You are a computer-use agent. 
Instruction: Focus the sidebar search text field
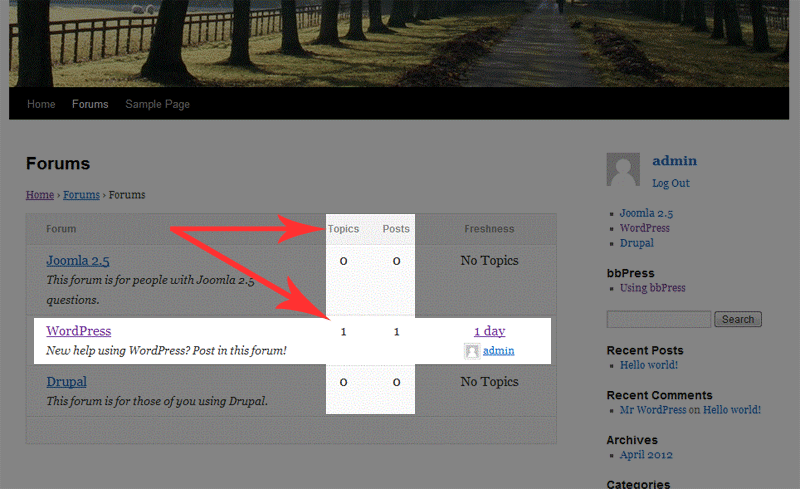658,319
